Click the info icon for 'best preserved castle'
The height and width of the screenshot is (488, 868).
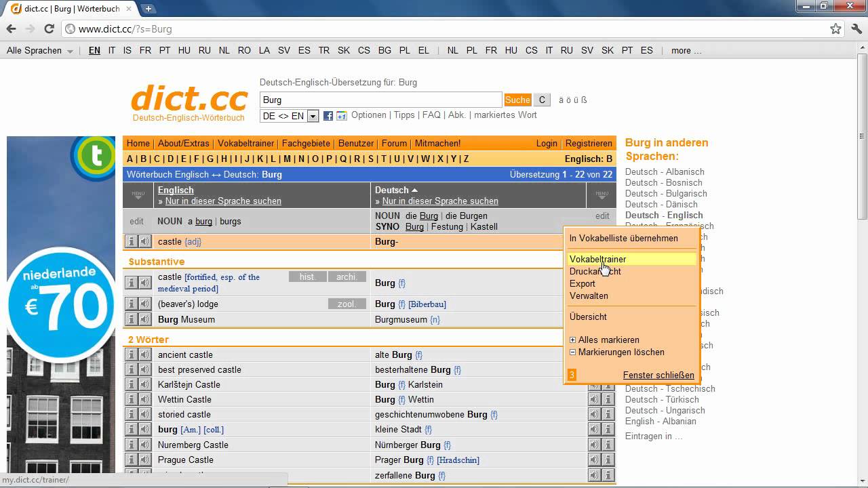pyautogui.click(x=131, y=369)
